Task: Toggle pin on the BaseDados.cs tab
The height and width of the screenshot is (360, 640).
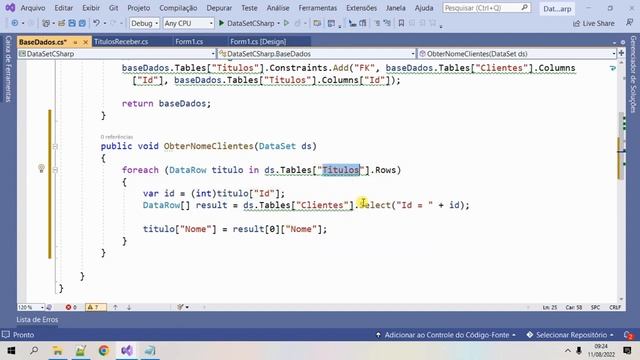Action: (75, 42)
